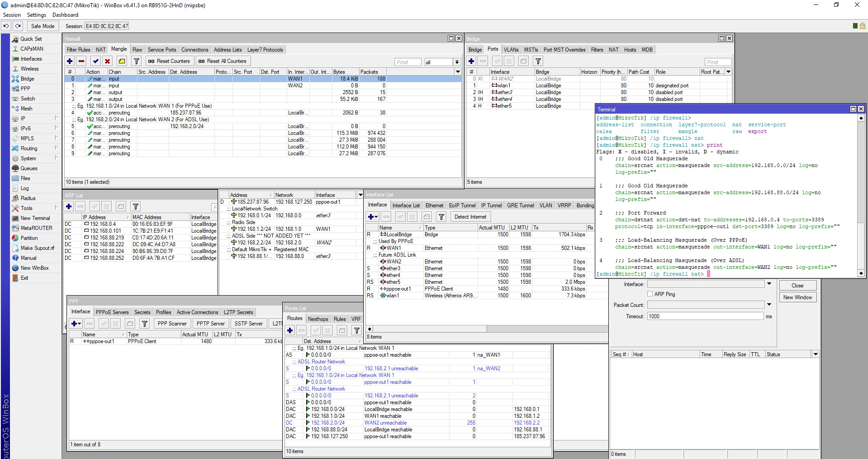
Task: Open MetaROUTER from sidebar
Action: 36,228
